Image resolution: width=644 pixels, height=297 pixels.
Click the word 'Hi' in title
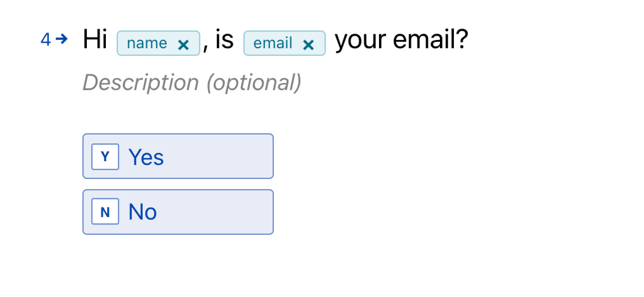(x=95, y=39)
